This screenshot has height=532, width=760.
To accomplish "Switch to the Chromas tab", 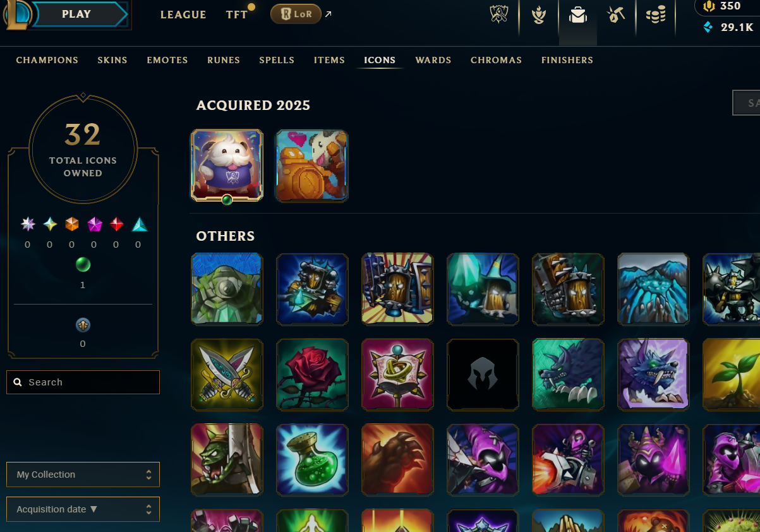I will [x=496, y=60].
